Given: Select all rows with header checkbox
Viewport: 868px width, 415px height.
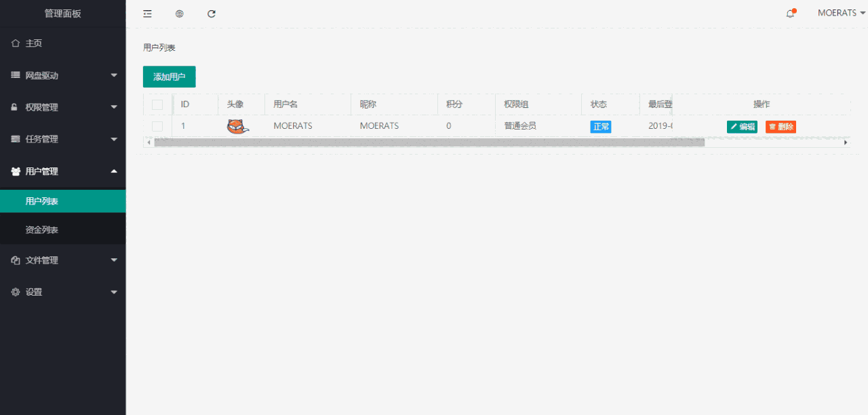Looking at the screenshot, I should pyautogui.click(x=157, y=104).
